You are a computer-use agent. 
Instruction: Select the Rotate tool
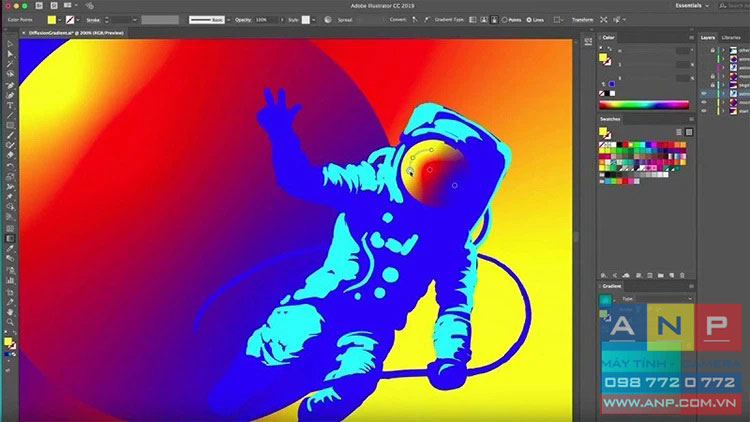click(x=10, y=166)
